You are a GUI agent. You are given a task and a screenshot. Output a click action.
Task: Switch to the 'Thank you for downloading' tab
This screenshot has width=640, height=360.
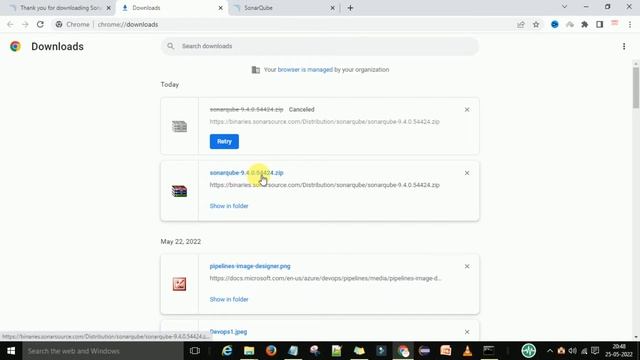click(60, 8)
